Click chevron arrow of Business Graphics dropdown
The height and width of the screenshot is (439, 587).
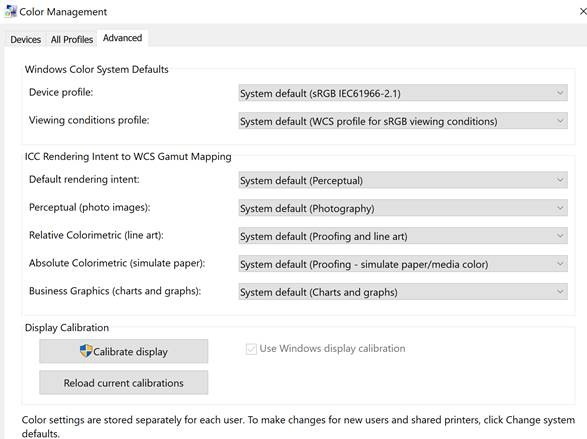[560, 292]
